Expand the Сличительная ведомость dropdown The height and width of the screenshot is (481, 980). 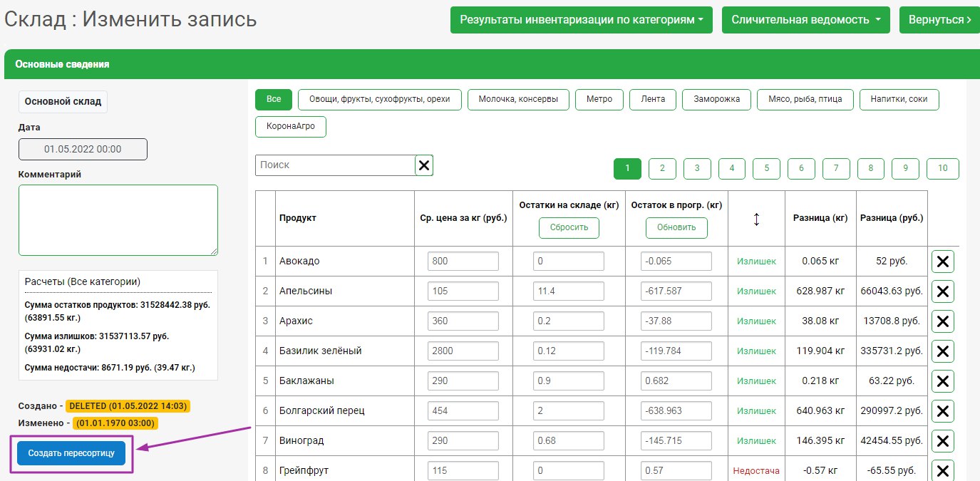[805, 20]
